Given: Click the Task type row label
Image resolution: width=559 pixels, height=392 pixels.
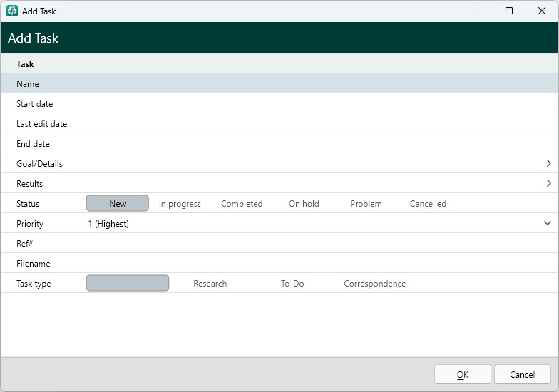Looking at the screenshot, I should click(34, 284).
